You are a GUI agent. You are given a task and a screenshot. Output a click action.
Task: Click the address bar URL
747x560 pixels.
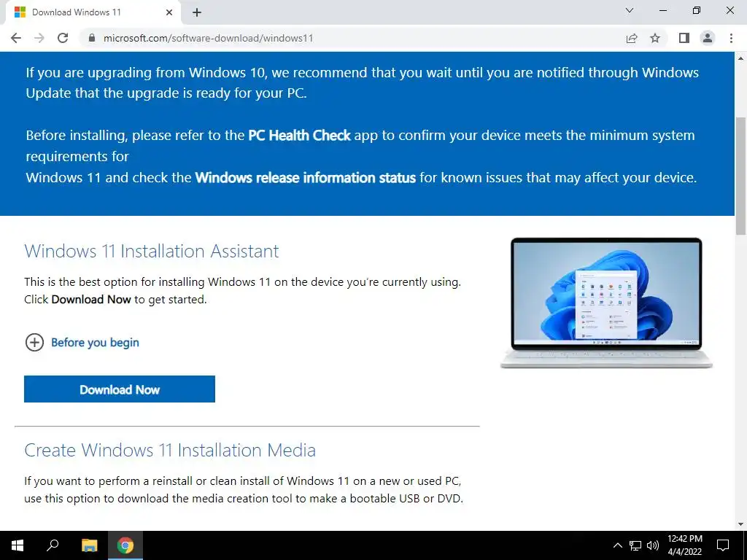pos(208,38)
